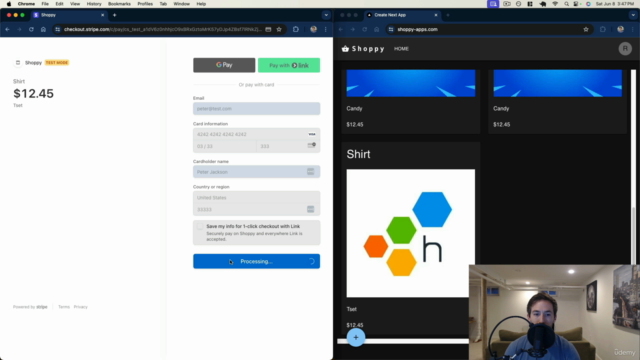The width and height of the screenshot is (640, 360).
Task: Click the autofill icon in the Cardholder name field
Action: (311, 172)
